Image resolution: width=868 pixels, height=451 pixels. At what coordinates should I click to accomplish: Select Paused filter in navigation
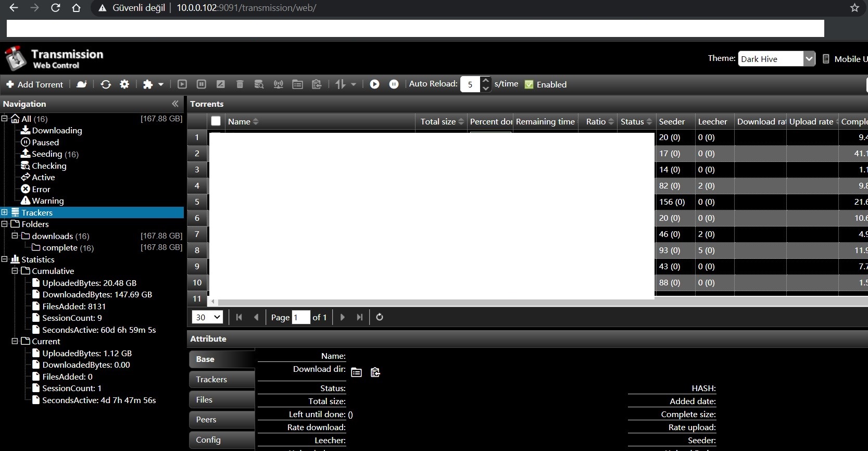[x=45, y=142]
